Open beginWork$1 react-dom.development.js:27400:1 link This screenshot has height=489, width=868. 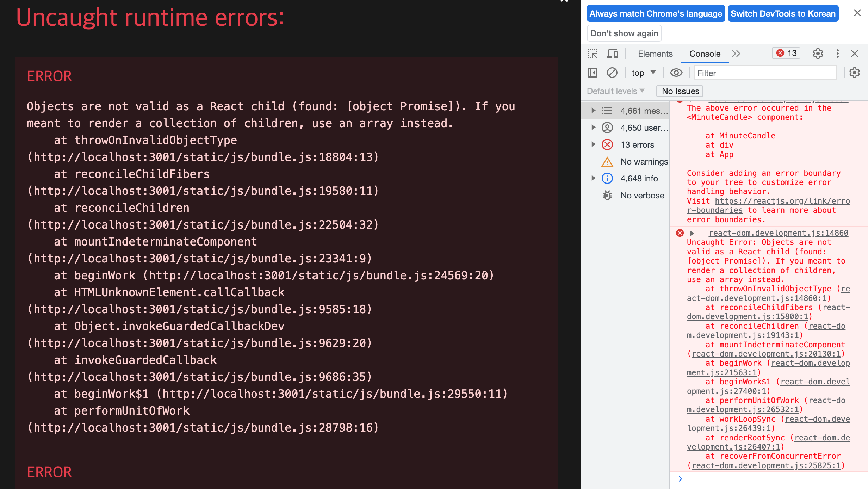[x=768, y=386]
